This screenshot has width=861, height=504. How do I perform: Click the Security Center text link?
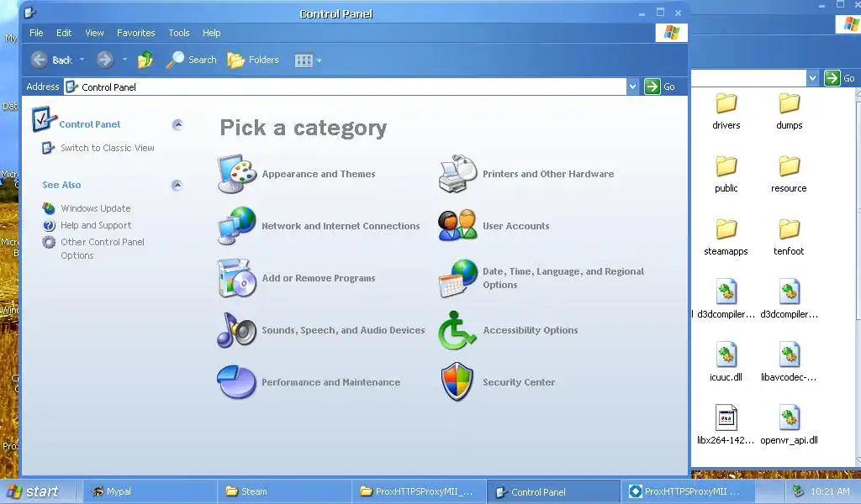click(x=518, y=382)
